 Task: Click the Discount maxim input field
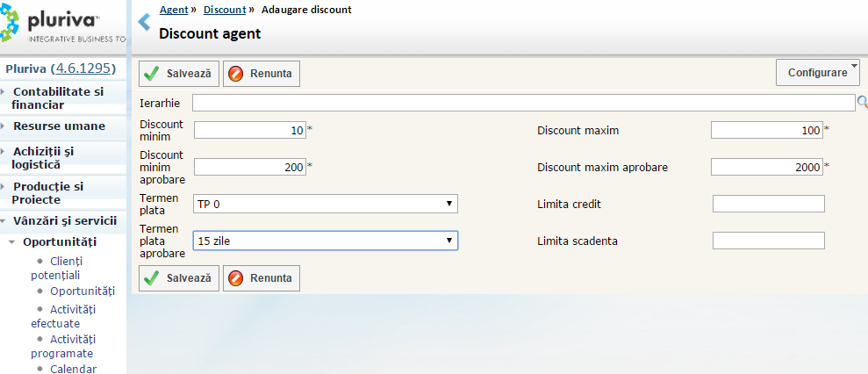click(766, 130)
